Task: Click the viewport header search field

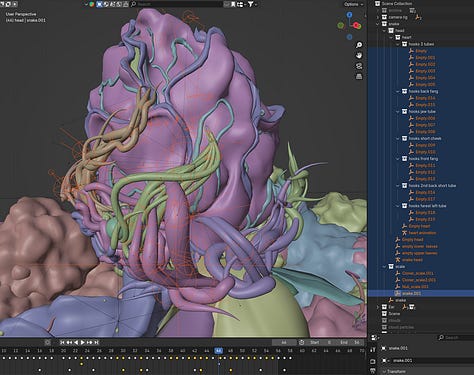Action: tap(176, 4)
